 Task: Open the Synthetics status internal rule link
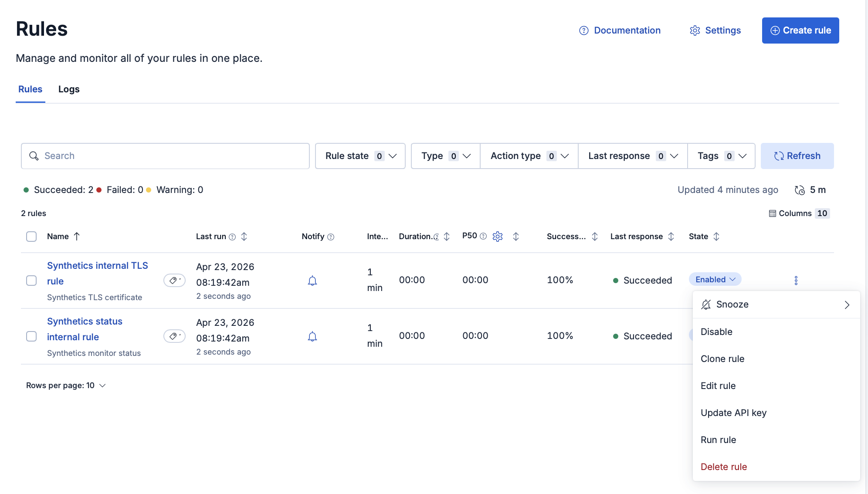coord(84,329)
